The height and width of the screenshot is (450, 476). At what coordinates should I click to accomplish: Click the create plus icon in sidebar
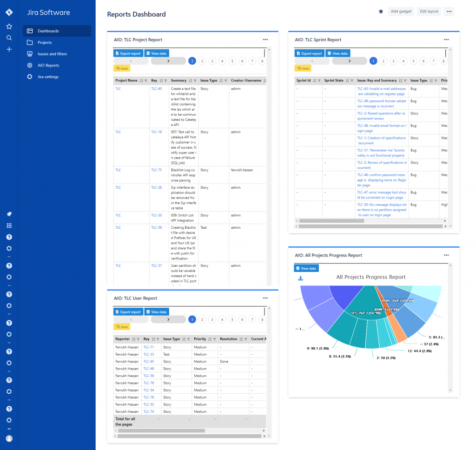[9, 49]
